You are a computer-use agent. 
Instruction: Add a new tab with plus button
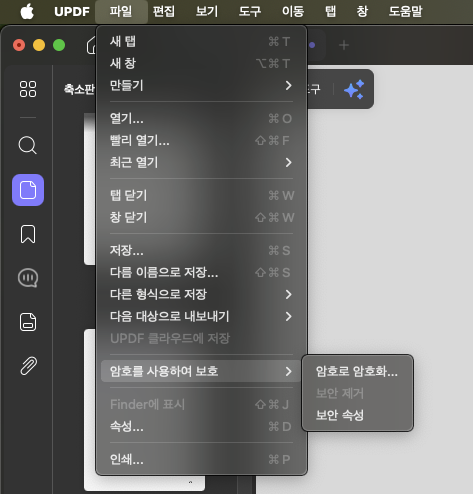pos(344,45)
